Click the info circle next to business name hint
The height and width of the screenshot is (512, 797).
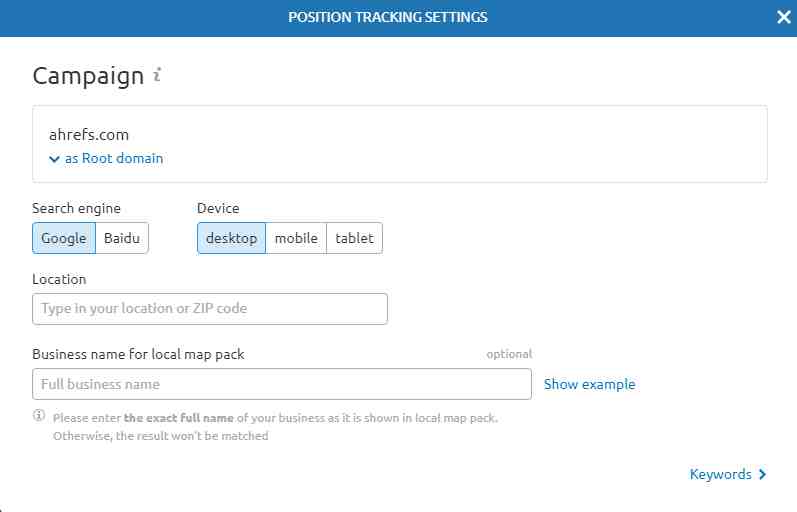click(39, 416)
